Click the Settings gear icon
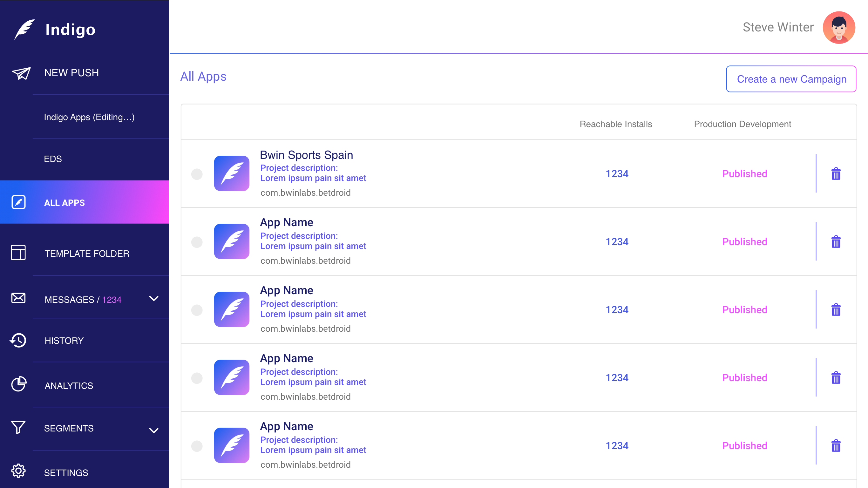The width and height of the screenshot is (868, 488). (18, 471)
